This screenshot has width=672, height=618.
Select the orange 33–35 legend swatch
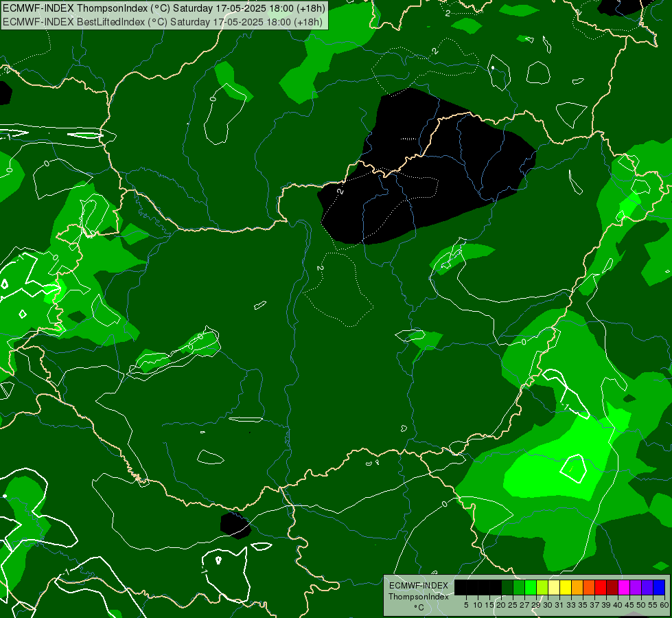(577, 587)
